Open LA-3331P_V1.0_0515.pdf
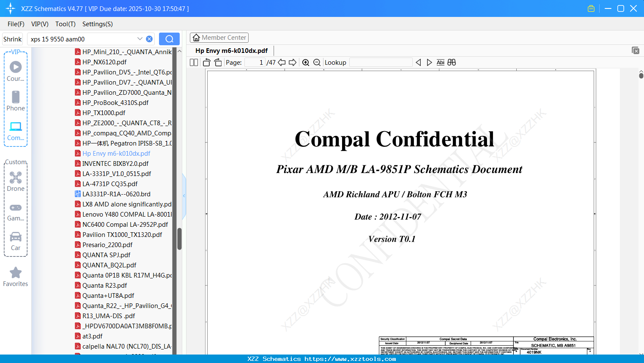Screen dimensions: 644x363 coord(117,174)
